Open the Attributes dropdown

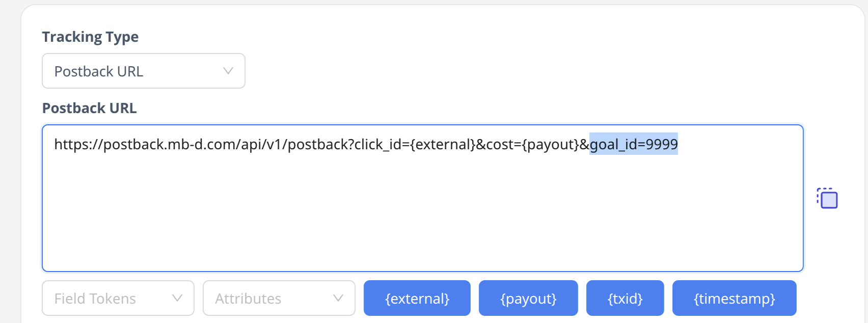pos(279,298)
